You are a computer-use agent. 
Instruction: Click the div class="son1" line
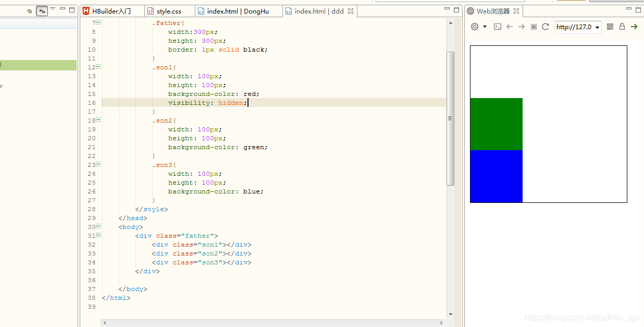[x=202, y=245]
